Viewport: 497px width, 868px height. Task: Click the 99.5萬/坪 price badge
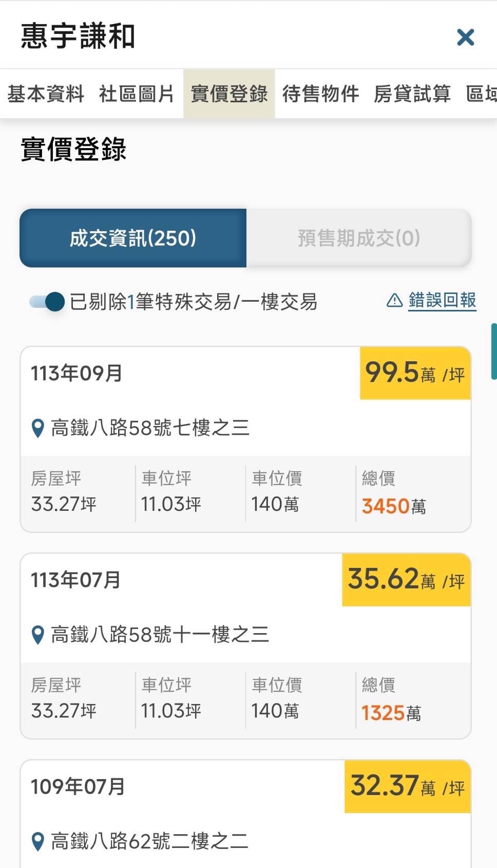[415, 373]
